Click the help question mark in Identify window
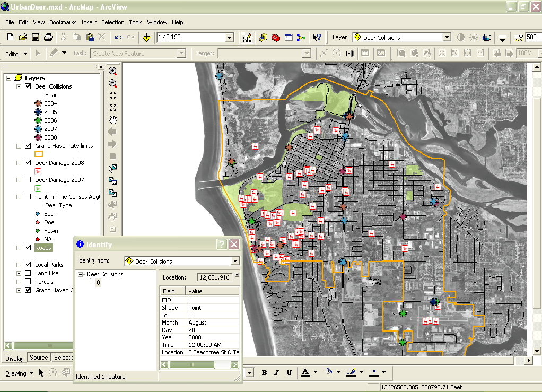Screen dimensions: 542x392 pyautogui.click(x=222, y=245)
